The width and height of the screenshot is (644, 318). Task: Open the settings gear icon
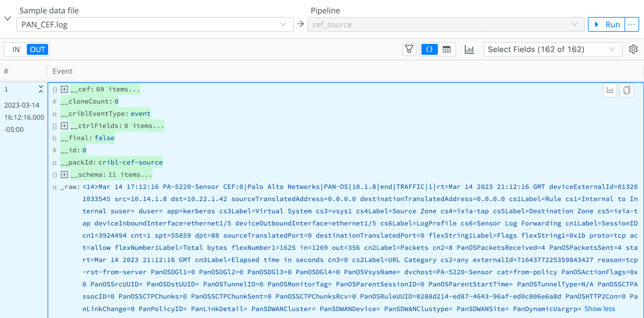tap(633, 49)
